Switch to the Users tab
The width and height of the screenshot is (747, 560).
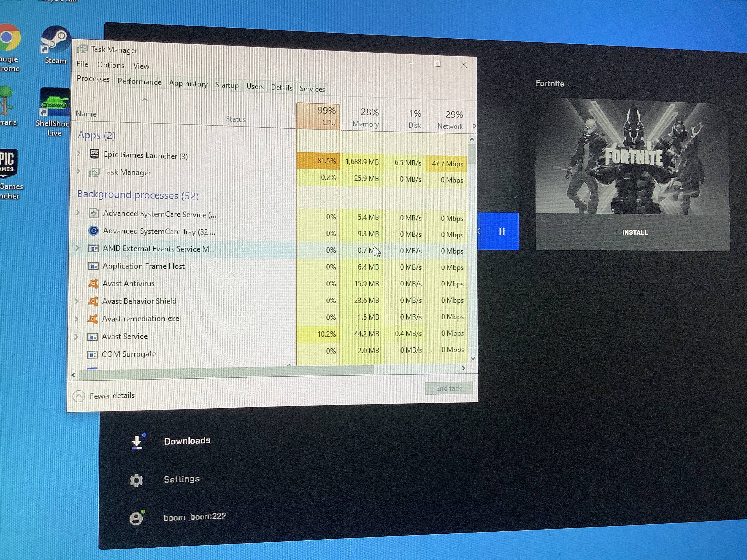pyautogui.click(x=255, y=86)
